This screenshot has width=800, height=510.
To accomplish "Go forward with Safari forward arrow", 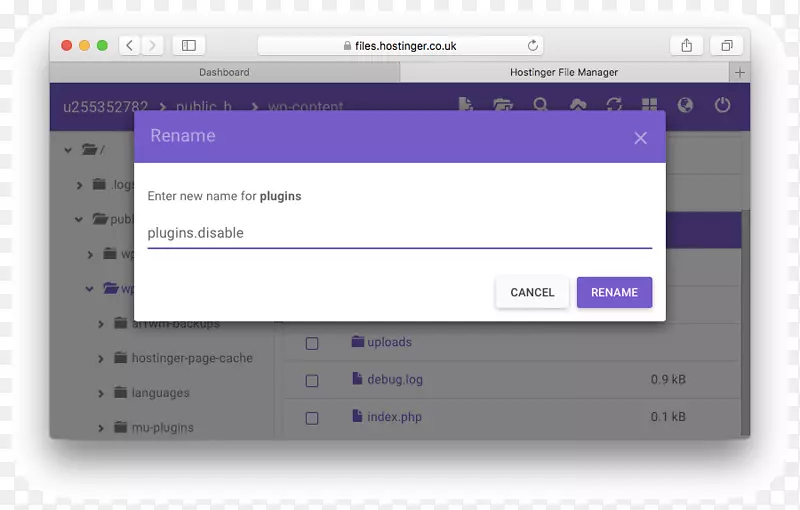I will (x=152, y=45).
